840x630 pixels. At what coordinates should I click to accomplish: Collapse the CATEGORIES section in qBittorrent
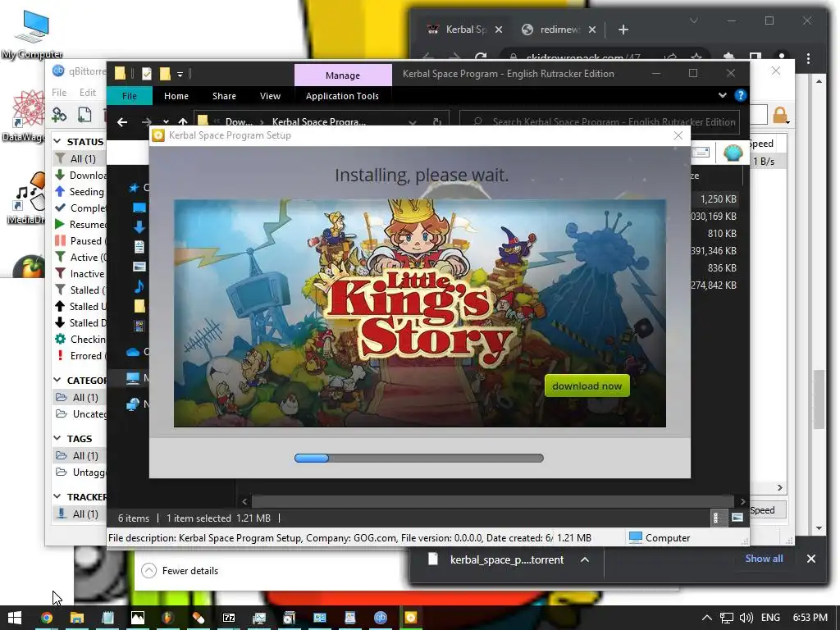tap(57, 380)
